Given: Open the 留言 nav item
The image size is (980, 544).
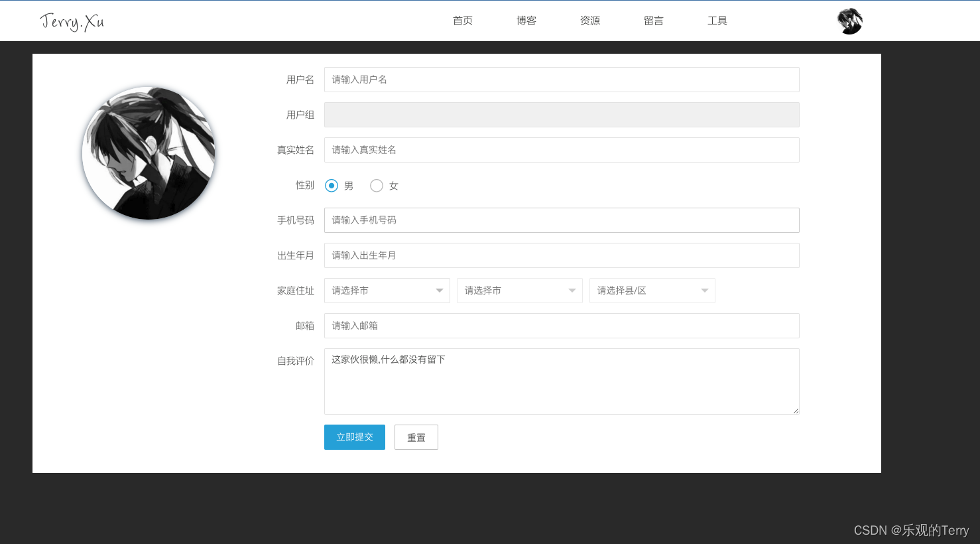Looking at the screenshot, I should point(654,21).
